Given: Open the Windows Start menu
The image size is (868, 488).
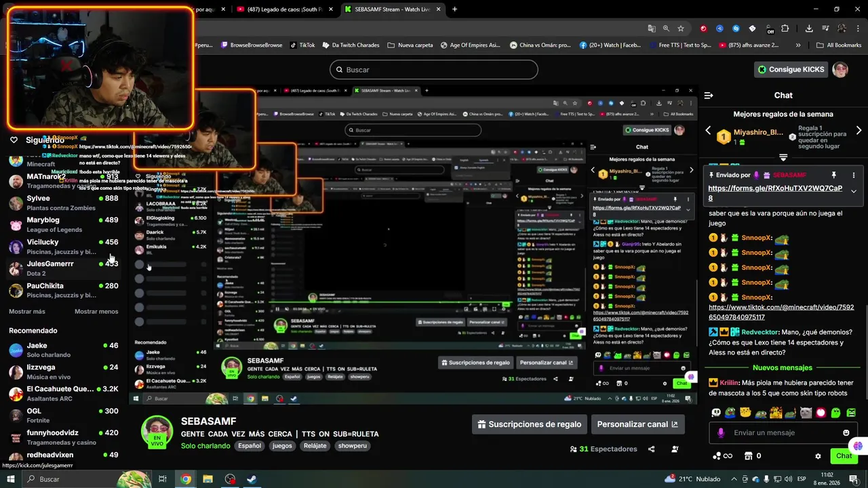Looking at the screenshot, I should coord(11,479).
